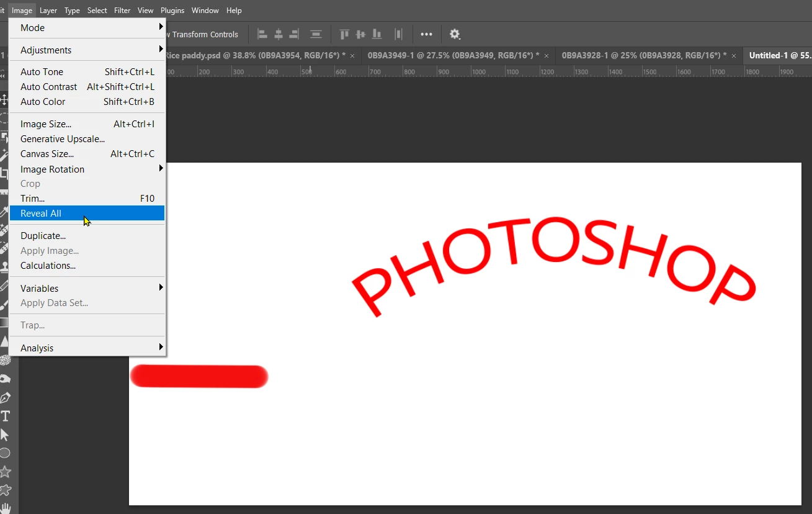This screenshot has width=812, height=514.
Task: Open the Plugins menu
Action: (172, 11)
